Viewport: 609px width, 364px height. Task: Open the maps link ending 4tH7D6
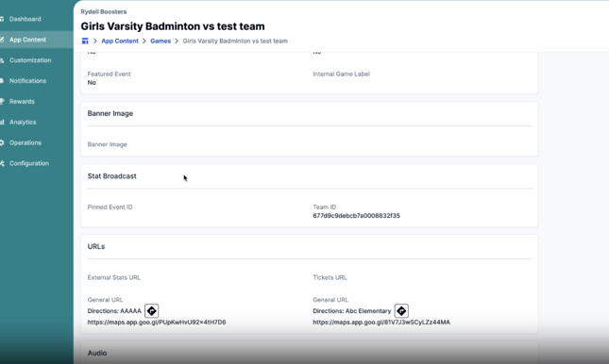[157, 323]
